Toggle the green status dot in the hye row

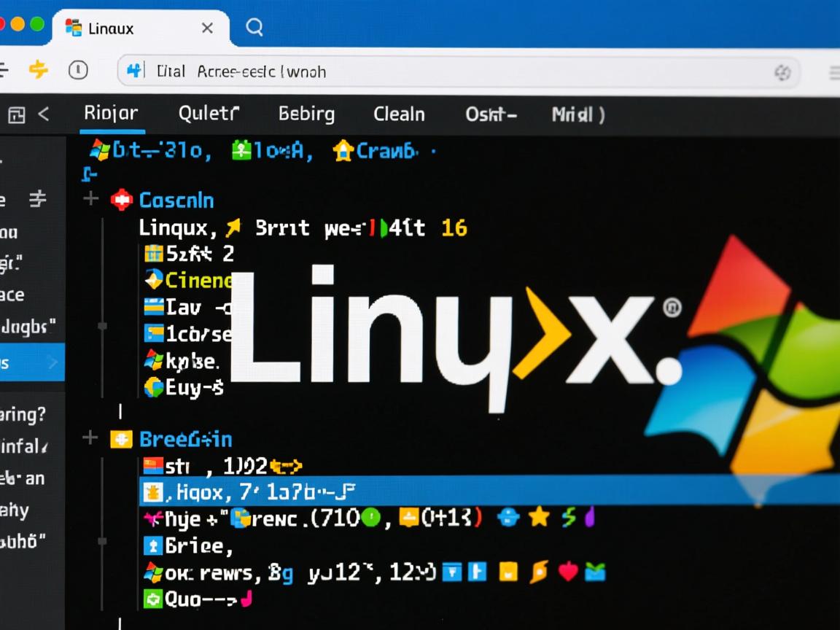(x=372, y=518)
